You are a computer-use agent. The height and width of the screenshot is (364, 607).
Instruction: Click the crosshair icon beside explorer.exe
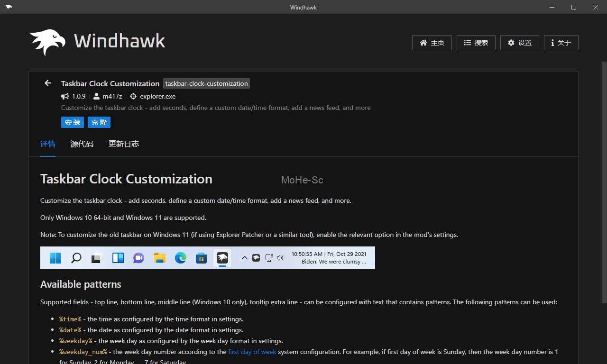coord(133,96)
